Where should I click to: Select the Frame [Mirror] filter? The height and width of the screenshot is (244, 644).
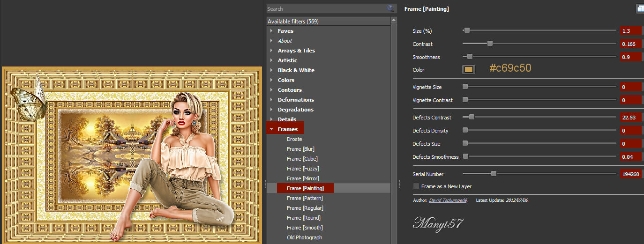(303, 178)
